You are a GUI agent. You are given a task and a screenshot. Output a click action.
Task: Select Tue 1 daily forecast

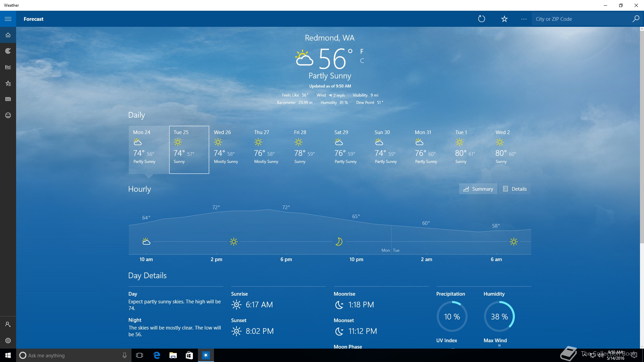point(471,150)
